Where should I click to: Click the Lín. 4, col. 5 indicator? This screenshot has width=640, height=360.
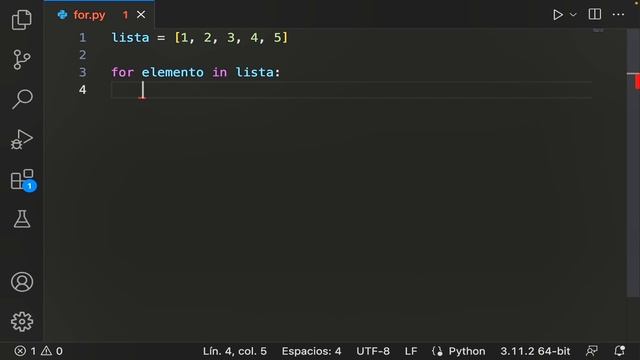coord(235,351)
